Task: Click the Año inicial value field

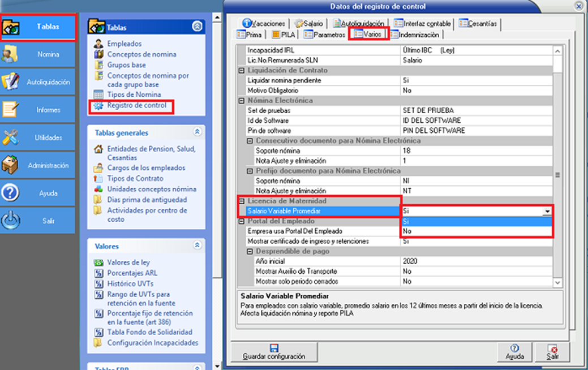Action: tap(475, 261)
